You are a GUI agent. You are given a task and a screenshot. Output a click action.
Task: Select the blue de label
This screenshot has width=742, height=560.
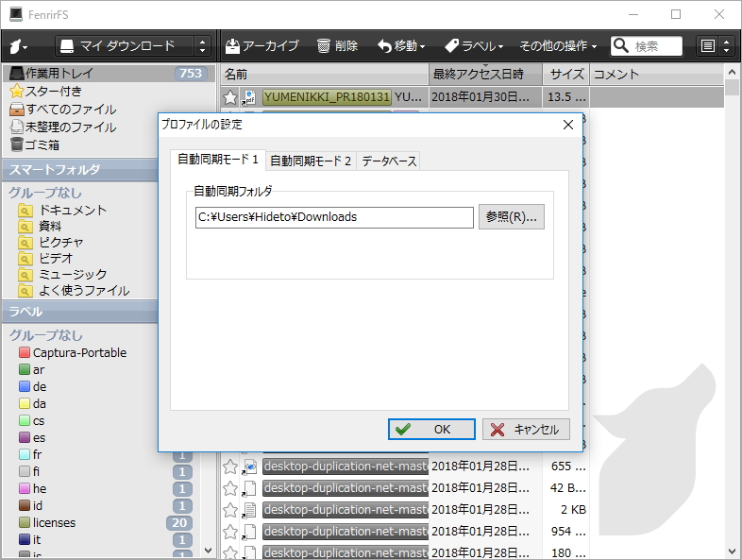tap(33, 387)
